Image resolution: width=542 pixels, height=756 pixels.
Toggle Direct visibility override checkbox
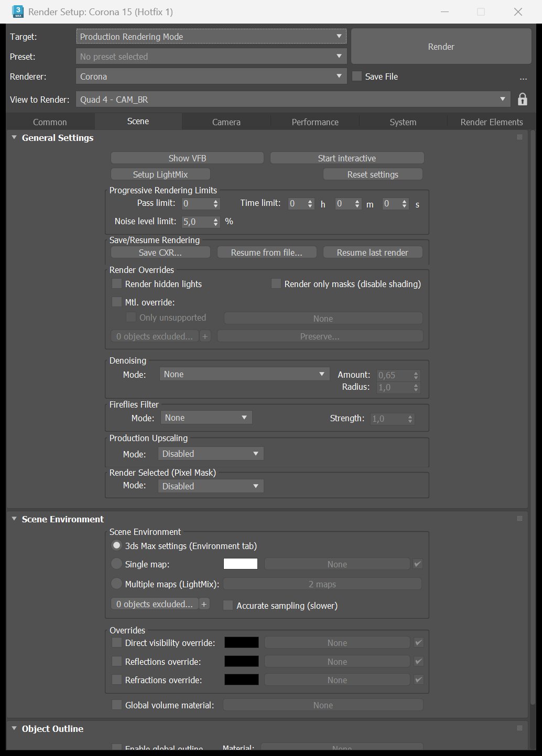point(117,642)
